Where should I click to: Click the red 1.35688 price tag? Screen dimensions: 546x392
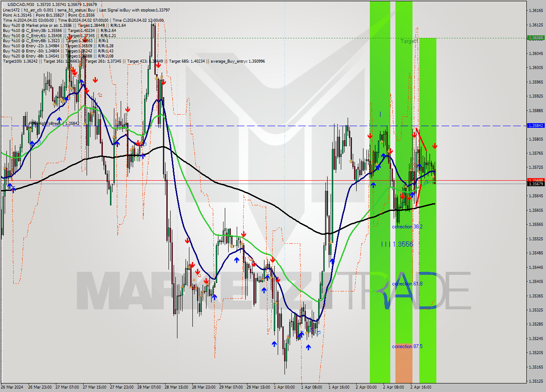click(x=536, y=180)
